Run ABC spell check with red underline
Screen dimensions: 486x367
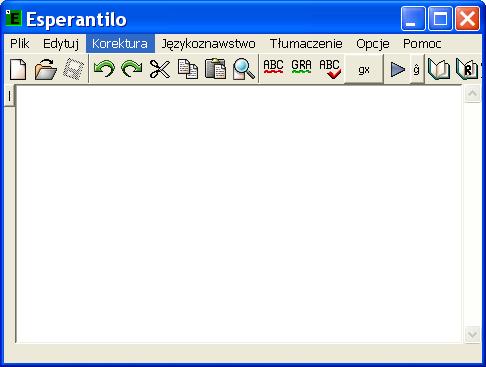(x=273, y=67)
